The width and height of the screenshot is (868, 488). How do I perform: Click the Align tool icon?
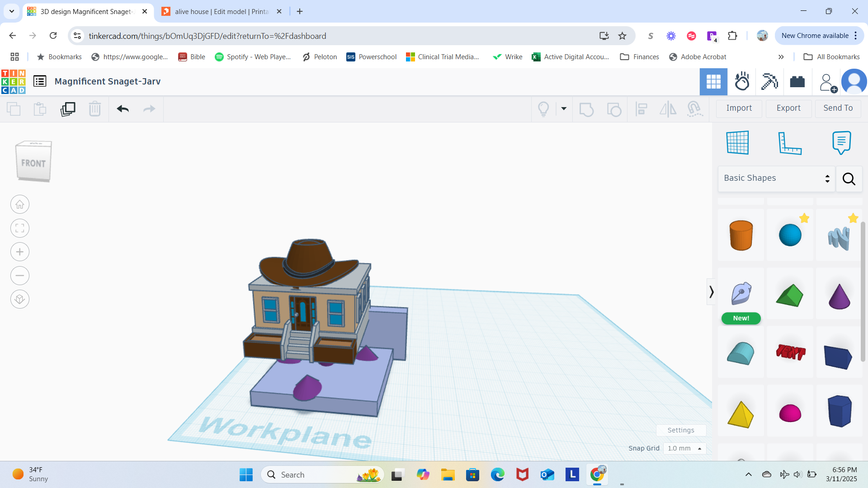coord(641,109)
